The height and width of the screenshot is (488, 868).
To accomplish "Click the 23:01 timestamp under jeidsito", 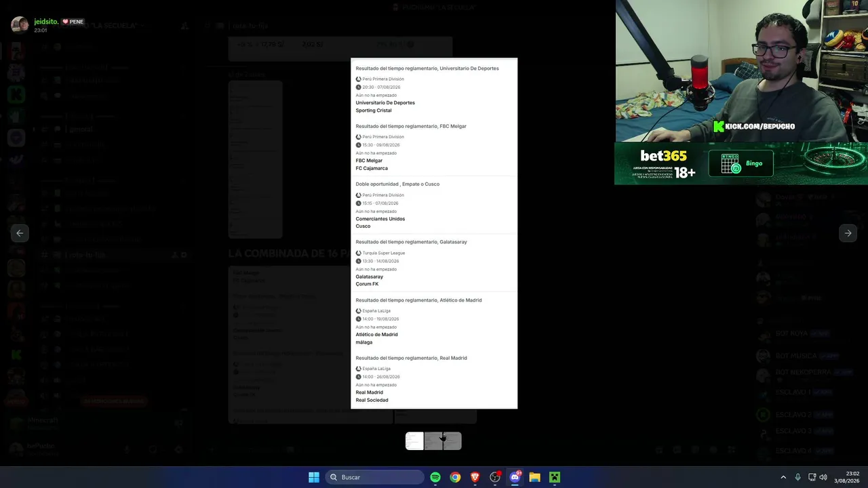I will [x=41, y=30].
